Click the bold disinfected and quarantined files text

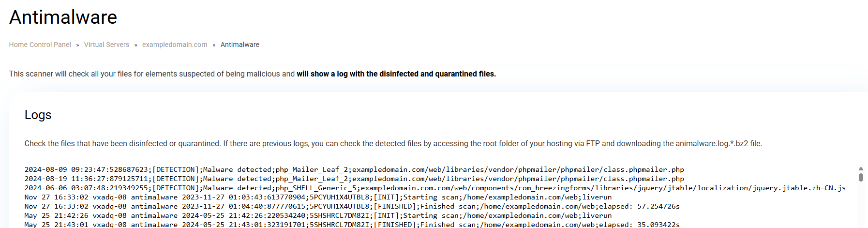396,74
